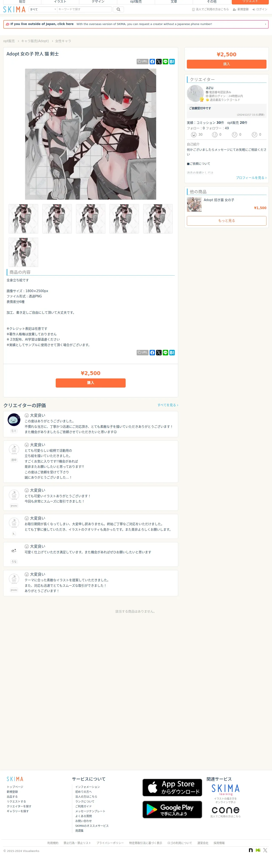
Task: Switch to the その他 tab
Action: click(x=212, y=2)
